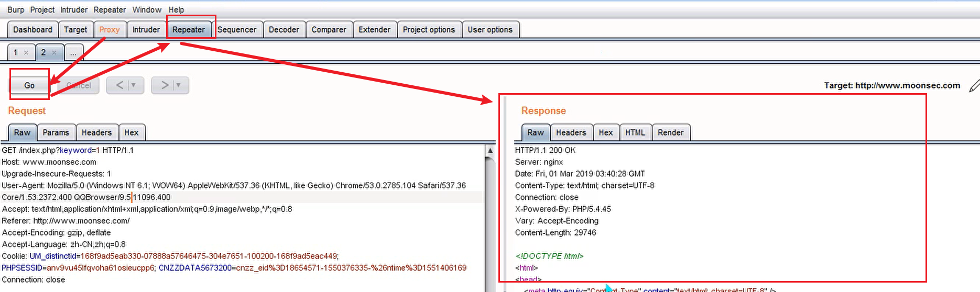Select the Response Hex tab
Screen dimensions: 980x292
606,132
